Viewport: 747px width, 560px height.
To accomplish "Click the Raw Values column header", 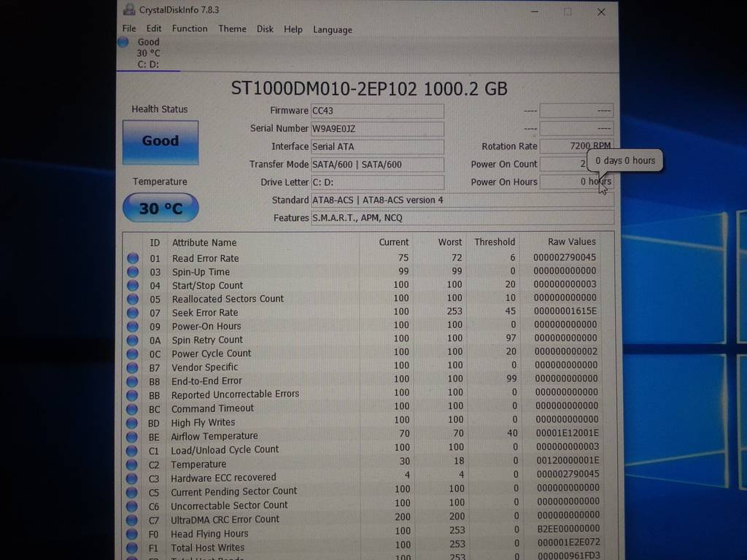I will [571, 241].
